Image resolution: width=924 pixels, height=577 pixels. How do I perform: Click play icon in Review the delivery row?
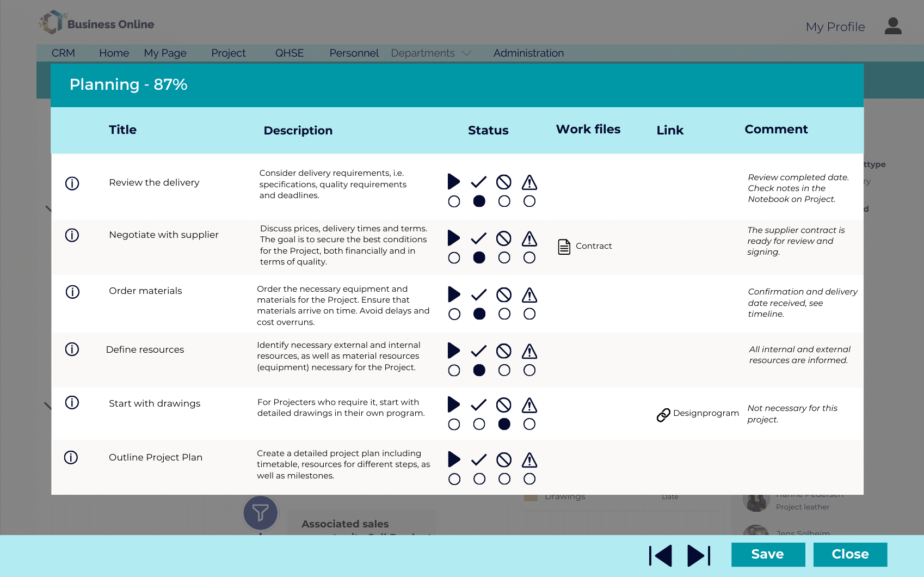pos(454,181)
